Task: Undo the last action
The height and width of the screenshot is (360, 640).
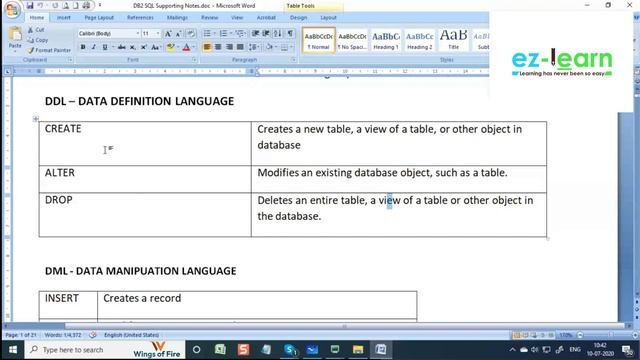Action: pyautogui.click(x=41, y=6)
